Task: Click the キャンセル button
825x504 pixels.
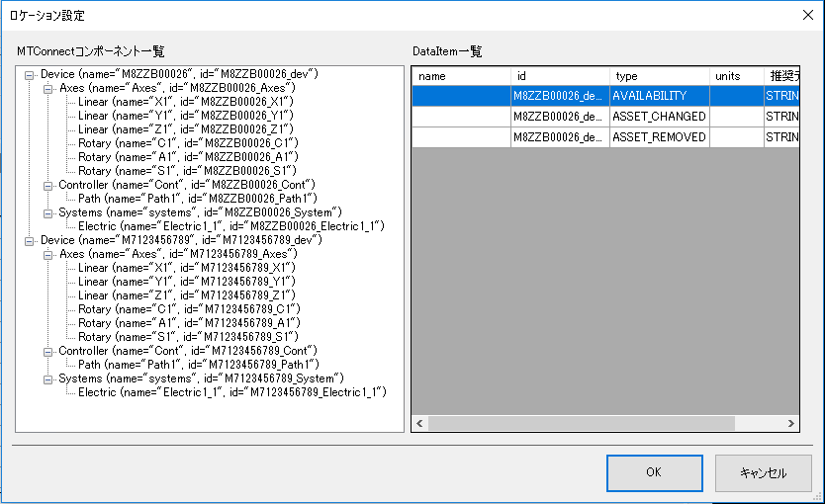Action: 764,473
